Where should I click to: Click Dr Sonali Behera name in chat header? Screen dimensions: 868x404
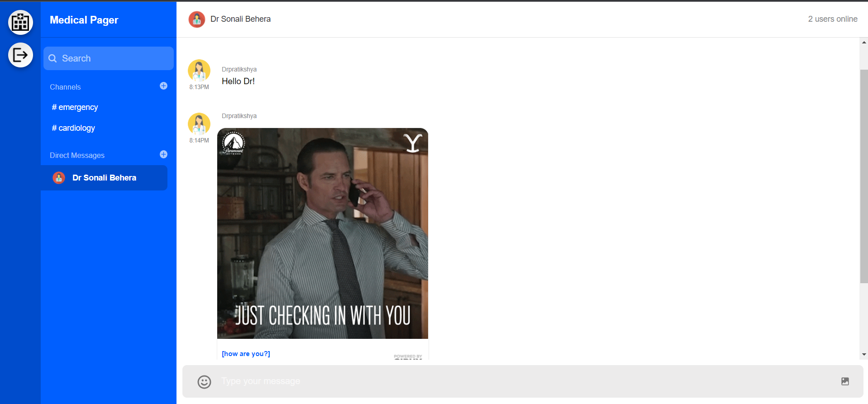click(x=240, y=19)
